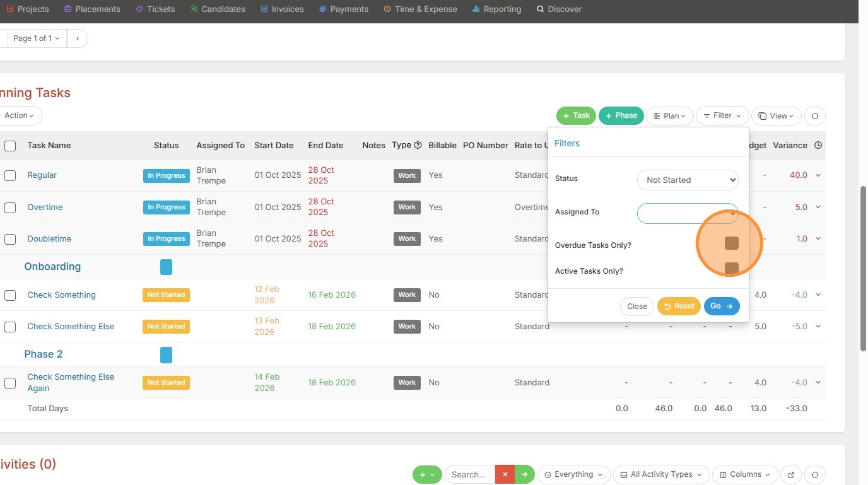Open the Action dropdown
Viewport: 868px width, 485px height.
click(20, 115)
